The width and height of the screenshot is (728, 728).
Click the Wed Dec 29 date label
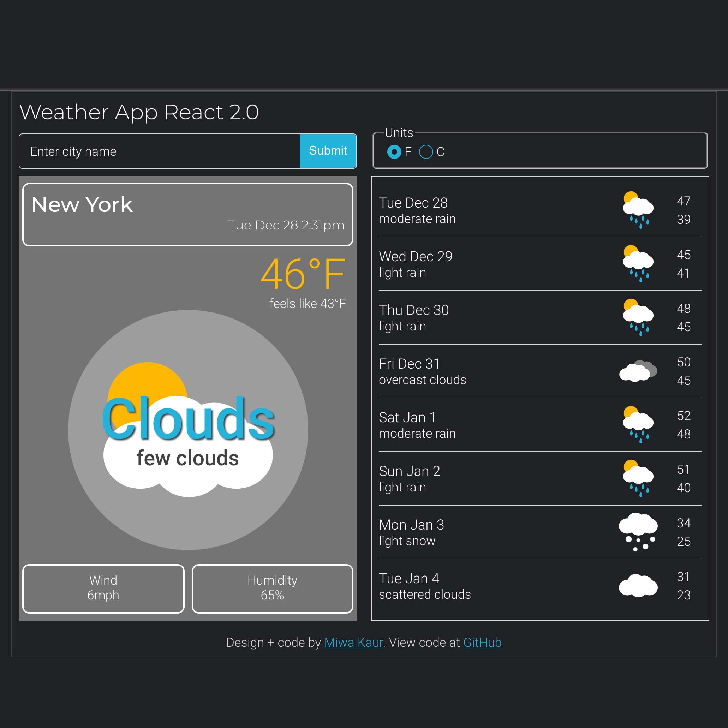click(415, 257)
